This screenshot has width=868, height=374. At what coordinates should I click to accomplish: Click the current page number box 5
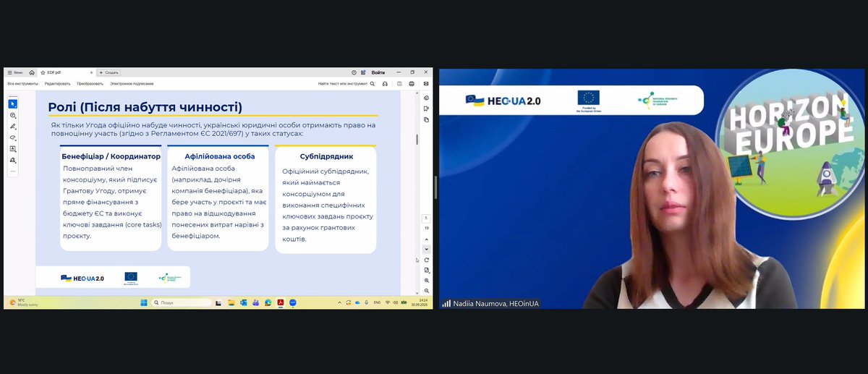(426, 218)
